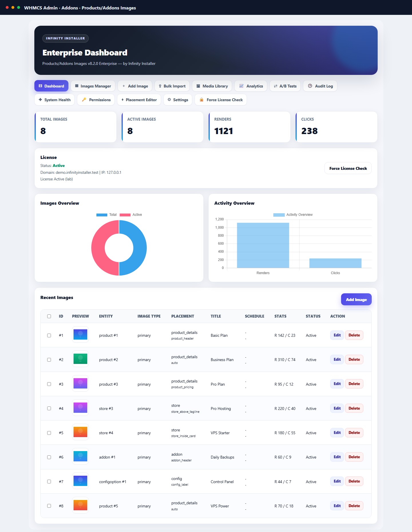Image resolution: width=412 pixels, height=532 pixels.
Task: Open preview thumbnail of Business Plan
Action: [80, 359]
